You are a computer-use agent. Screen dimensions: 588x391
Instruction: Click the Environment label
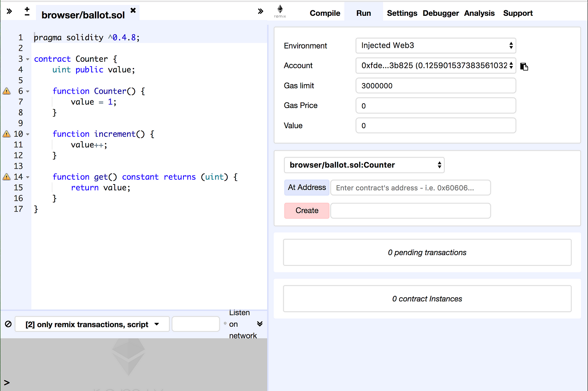coord(305,46)
